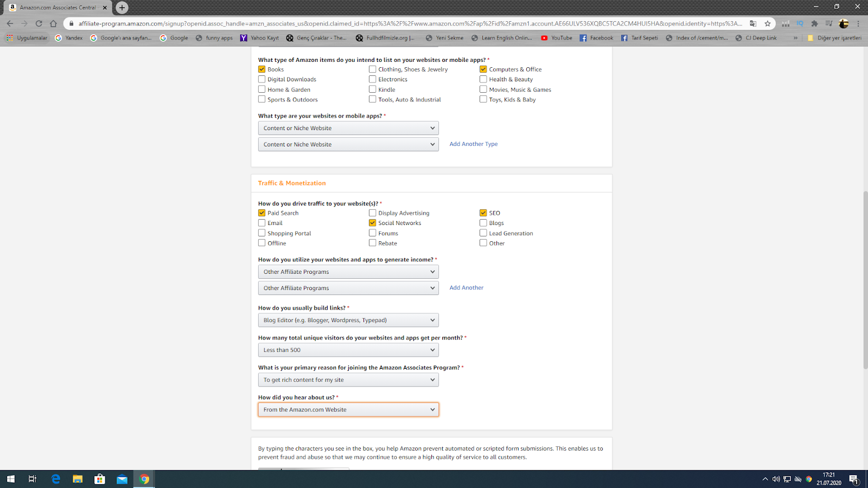Viewport: 868px width, 488px height.
Task: Open second Content or Niche Website dropdown
Action: coord(348,144)
